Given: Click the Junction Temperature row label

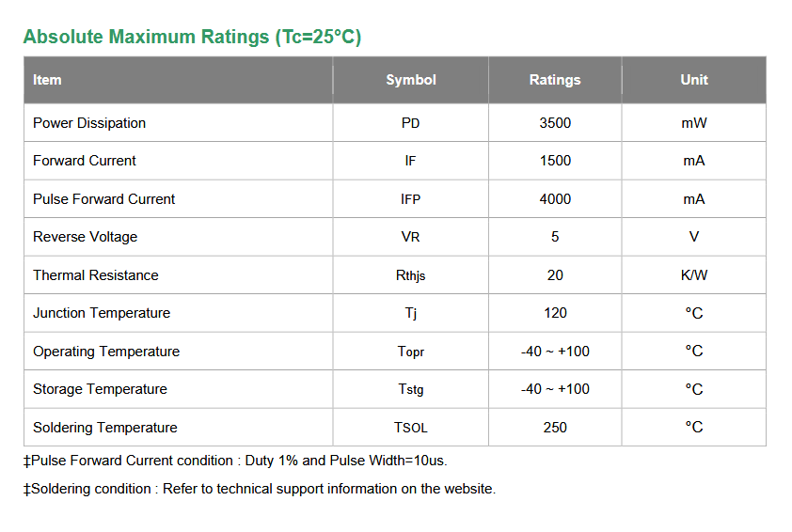Looking at the screenshot, I should tap(102, 313).
